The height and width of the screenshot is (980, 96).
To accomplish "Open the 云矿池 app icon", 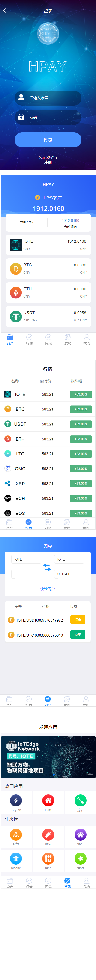I will pos(16,800).
